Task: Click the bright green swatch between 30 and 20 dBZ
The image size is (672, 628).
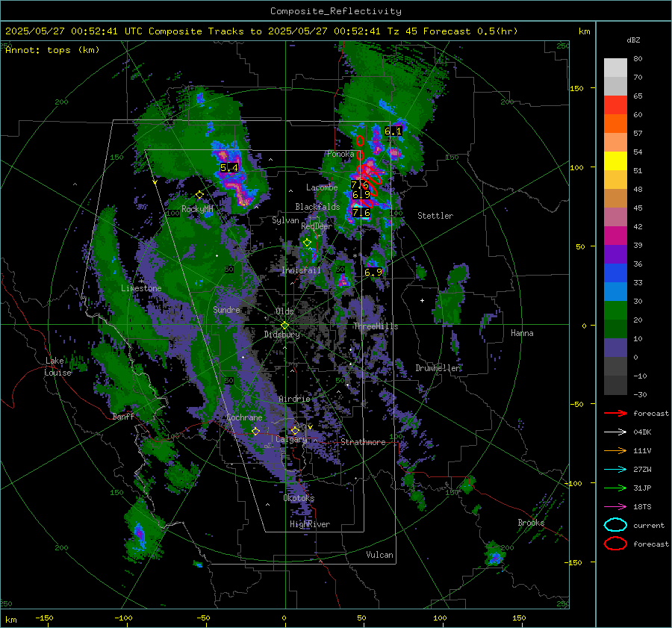Action: (x=615, y=311)
